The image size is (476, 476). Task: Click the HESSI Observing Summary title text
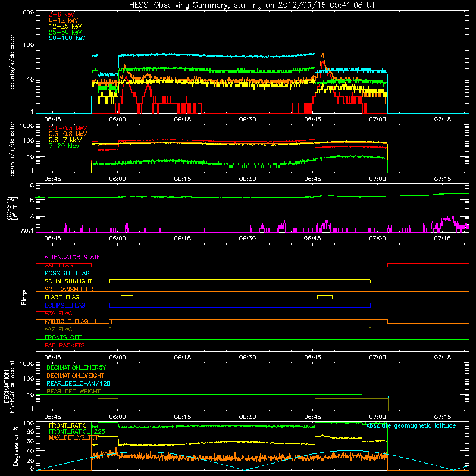252,5
